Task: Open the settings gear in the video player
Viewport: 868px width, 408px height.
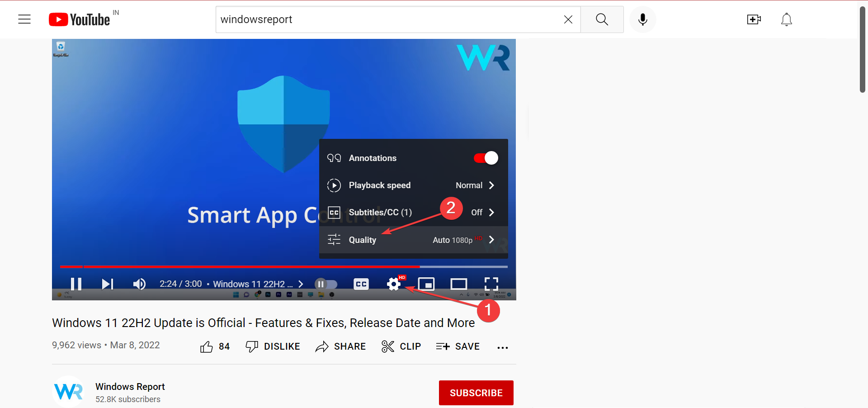Action: tap(393, 284)
